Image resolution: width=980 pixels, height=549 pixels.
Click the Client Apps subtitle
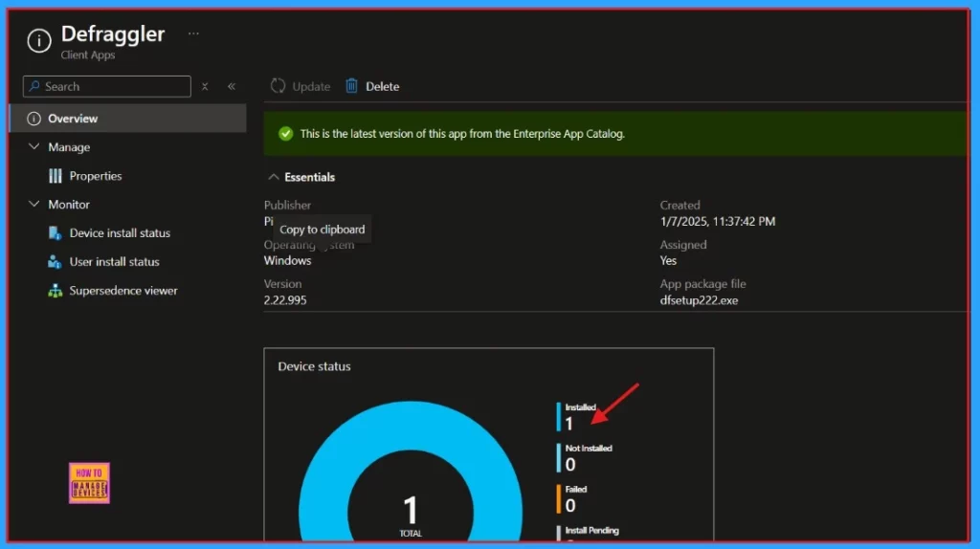coord(88,55)
